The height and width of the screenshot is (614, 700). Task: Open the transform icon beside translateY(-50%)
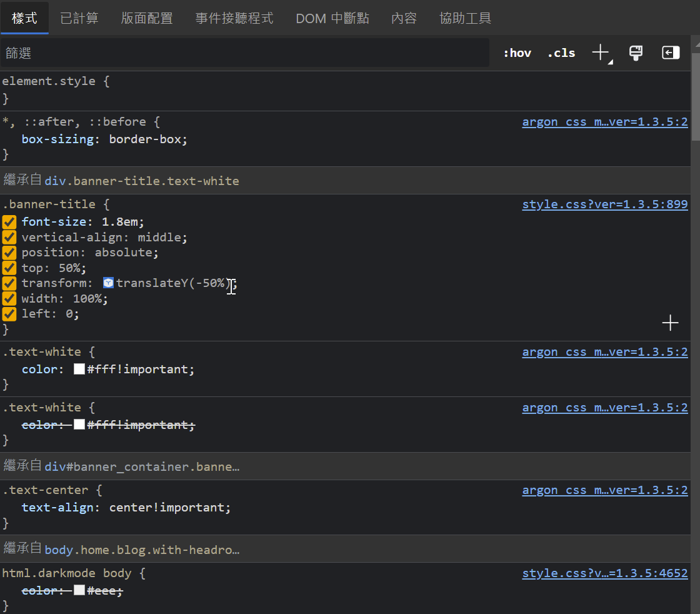pos(107,283)
